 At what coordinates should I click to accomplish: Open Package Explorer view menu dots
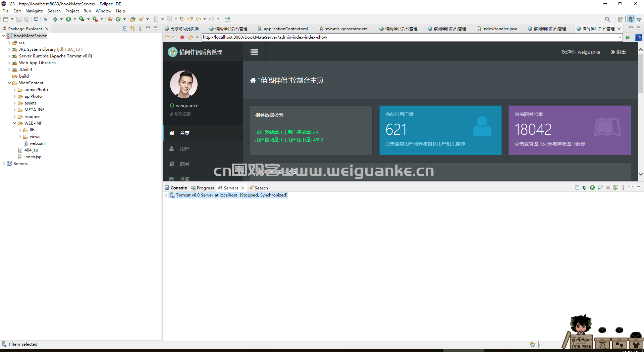(140, 29)
